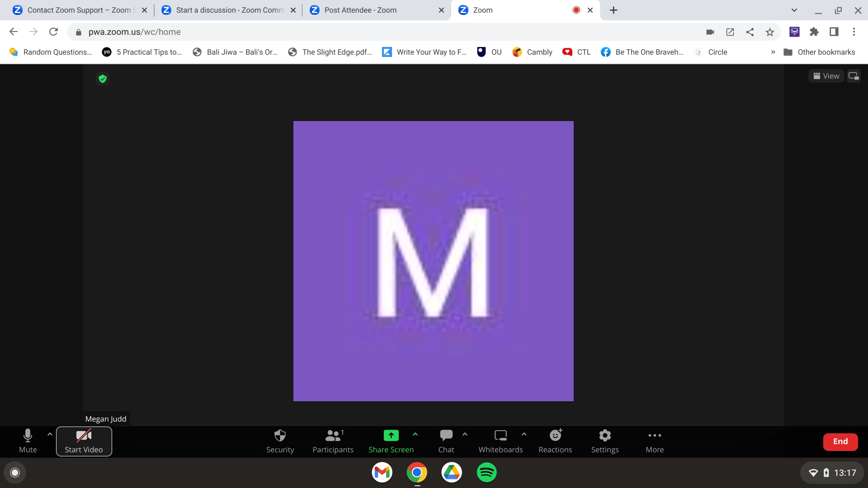Viewport: 868px width, 488px height.
Task: Toggle the minimized video window icon beside View
Action: click(x=854, y=76)
